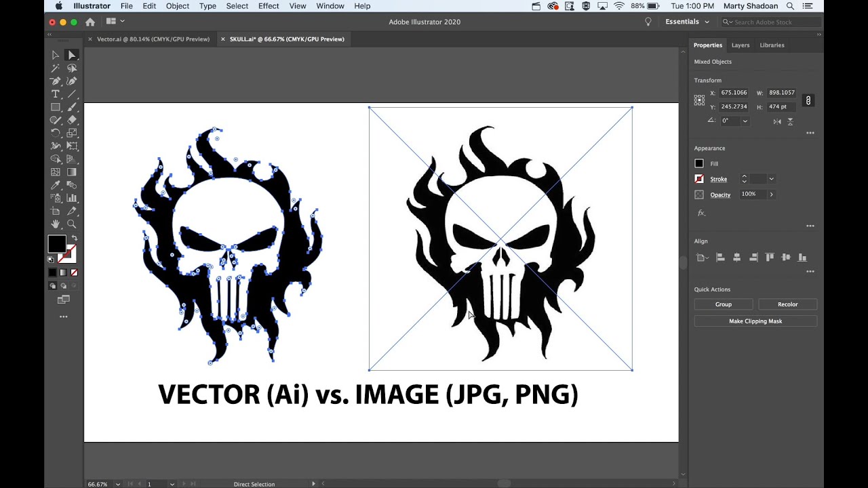868x488 pixels.
Task: Switch to the Libraries panel tab
Action: tap(772, 45)
